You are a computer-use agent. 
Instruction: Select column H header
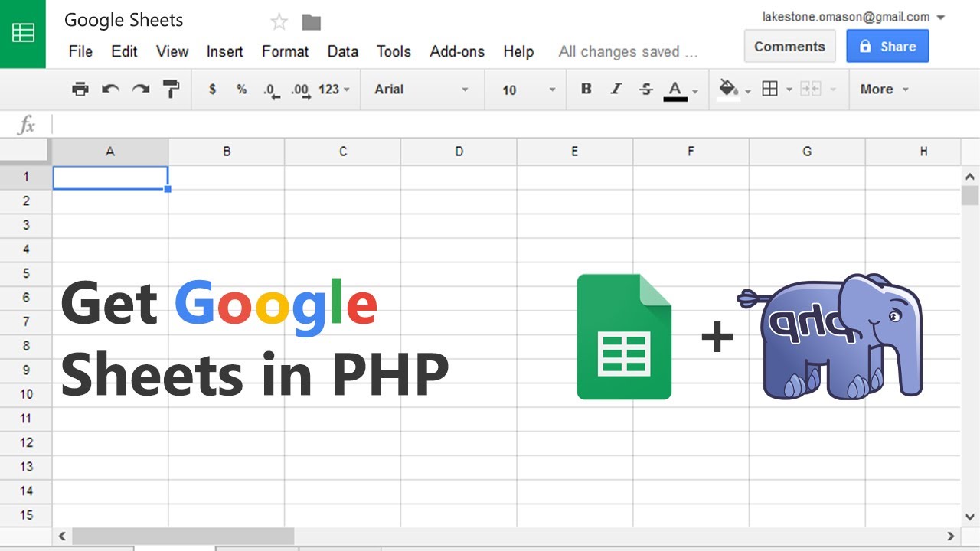point(913,152)
